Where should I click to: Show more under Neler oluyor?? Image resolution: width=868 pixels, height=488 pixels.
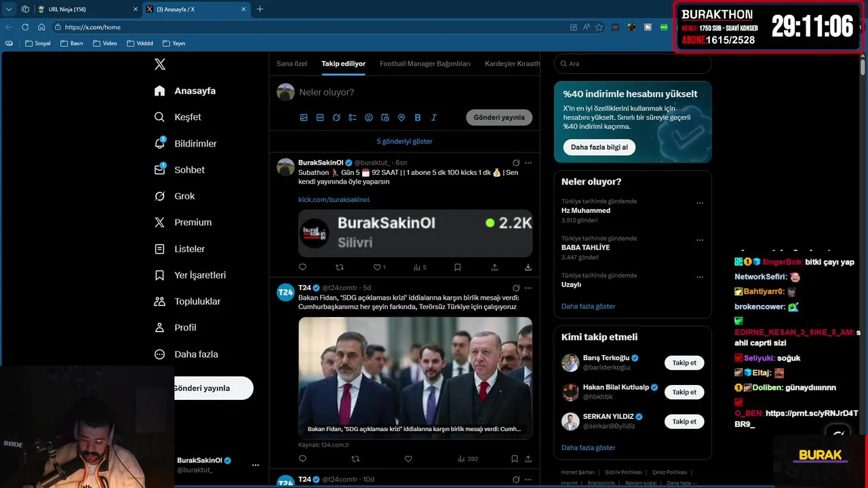588,306
